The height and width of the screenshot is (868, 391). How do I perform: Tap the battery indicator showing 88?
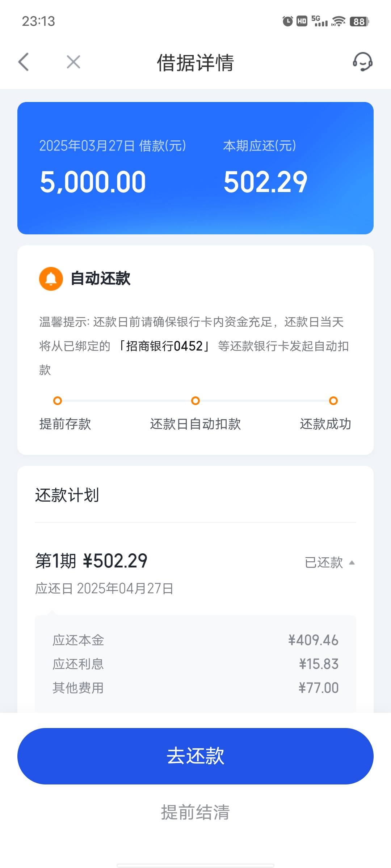point(359,21)
